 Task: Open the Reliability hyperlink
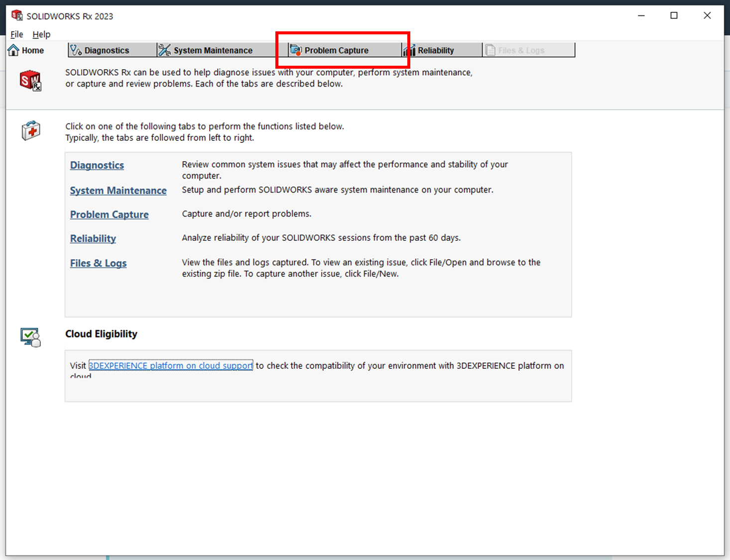click(x=93, y=238)
